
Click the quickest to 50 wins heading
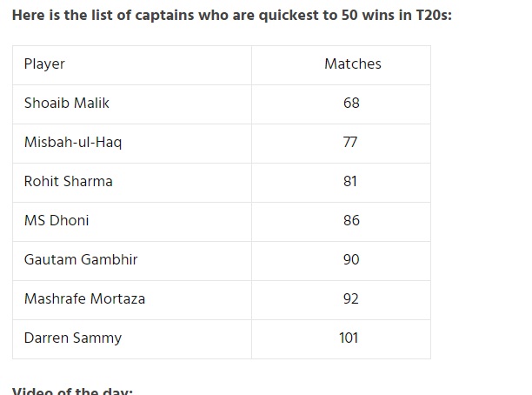click(232, 16)
